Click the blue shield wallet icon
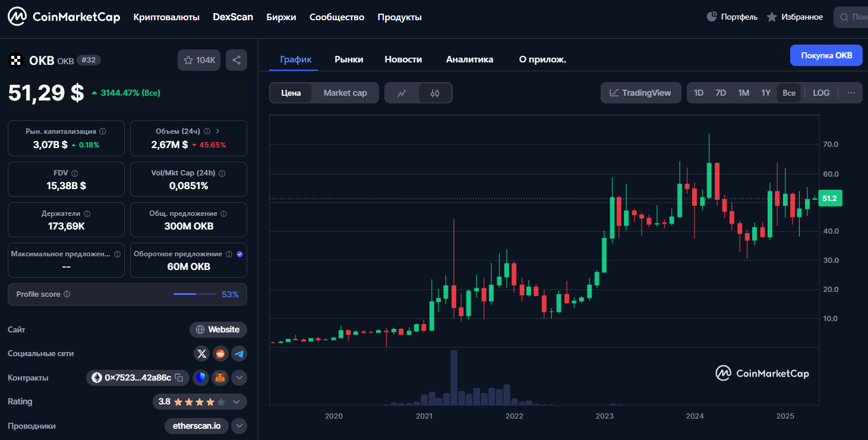This screenshot has width=868, height=440. pos(201,378)
